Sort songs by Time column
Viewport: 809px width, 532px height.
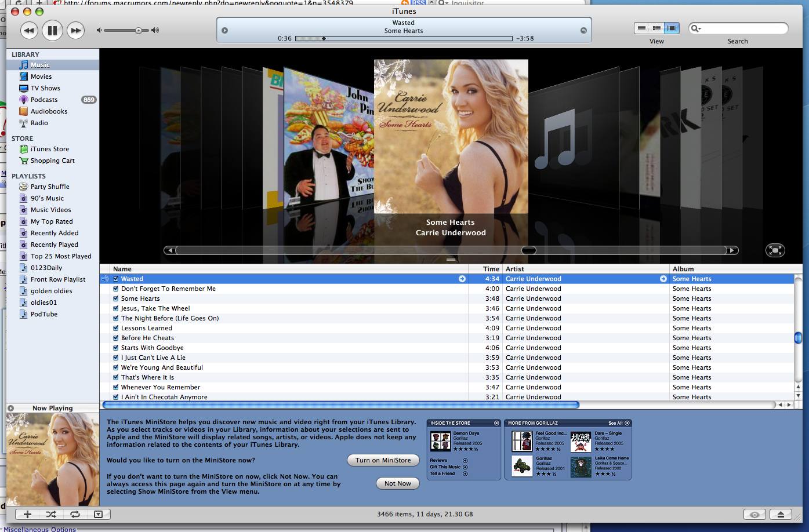(x=485, y=269)
